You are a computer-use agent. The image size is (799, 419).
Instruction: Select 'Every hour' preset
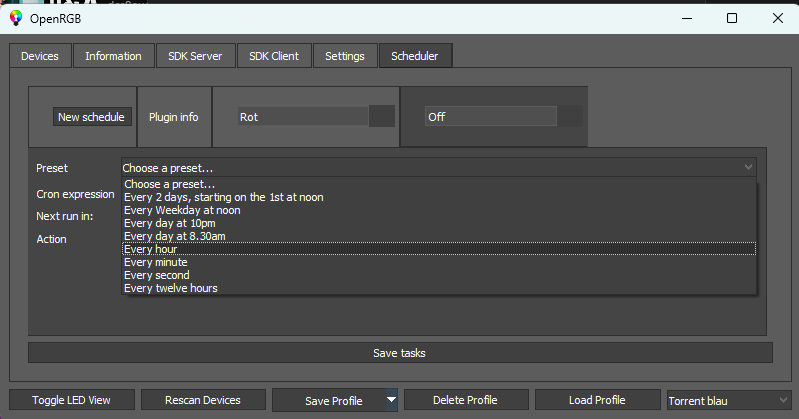pos(439,249)
